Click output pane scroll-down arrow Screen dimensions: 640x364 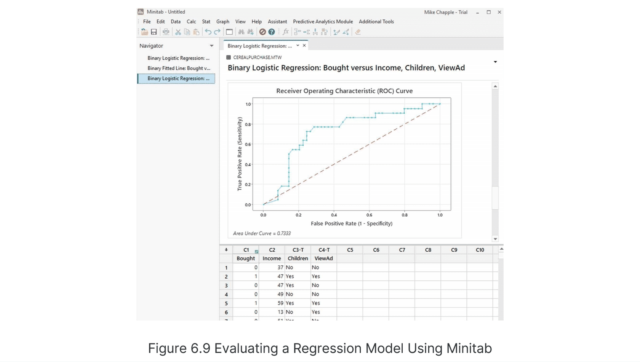point(495,239)
